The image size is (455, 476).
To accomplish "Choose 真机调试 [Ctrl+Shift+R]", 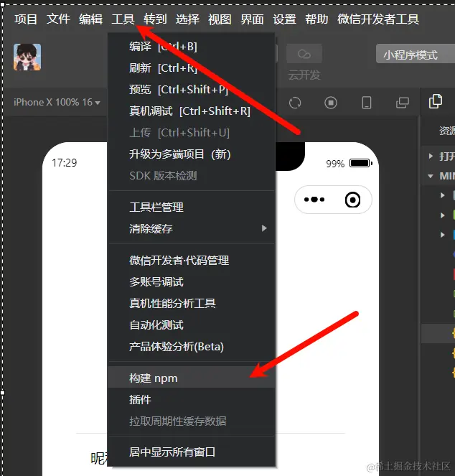I will 191,111.
